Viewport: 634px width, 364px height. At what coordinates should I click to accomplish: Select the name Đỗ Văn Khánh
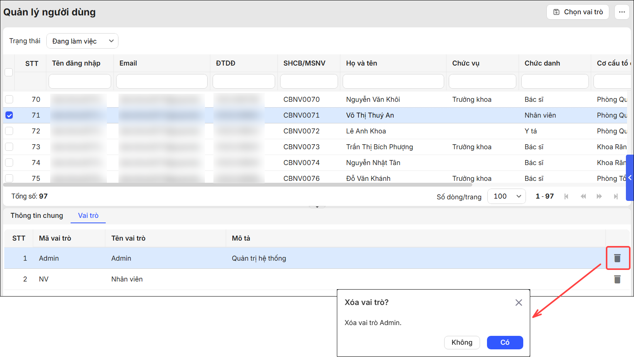(x=368, y=179)
